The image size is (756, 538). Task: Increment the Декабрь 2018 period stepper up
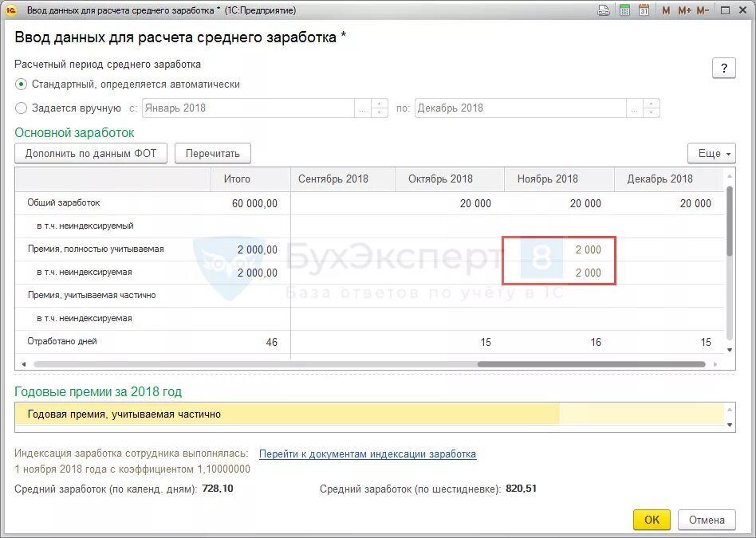point(652,104)
